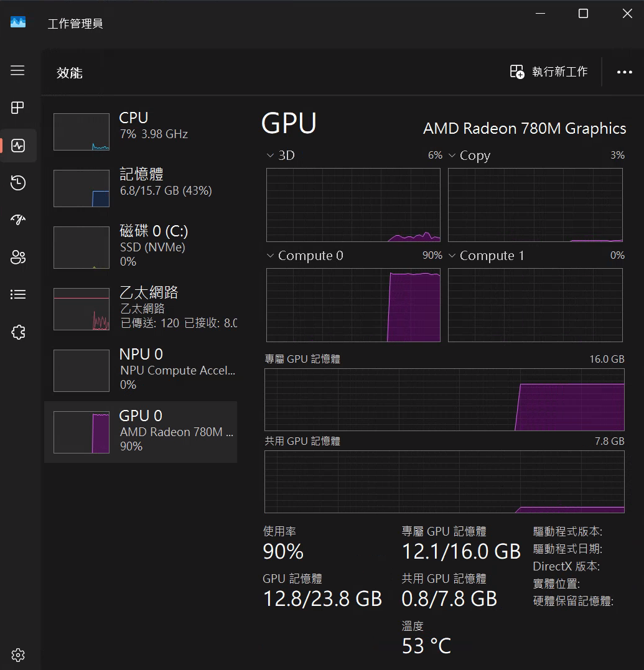Go to the Processes page icon
The image size is (644, 670).
tap(18, 108)
